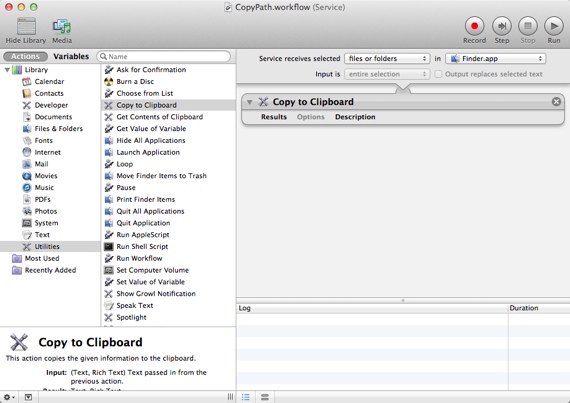Open the Recently Added smart folder

coord(50,270)
